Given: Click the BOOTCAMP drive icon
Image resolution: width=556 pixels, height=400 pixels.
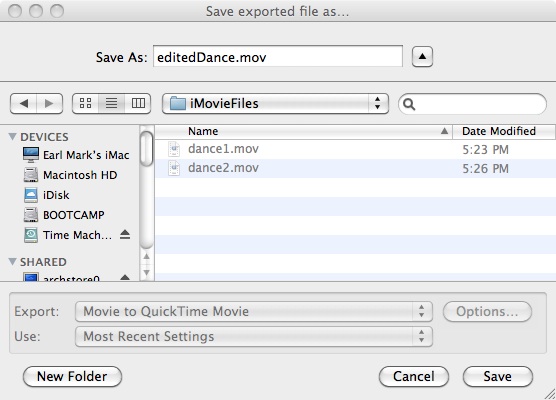Looking at the screenshot, I should 31,215.
